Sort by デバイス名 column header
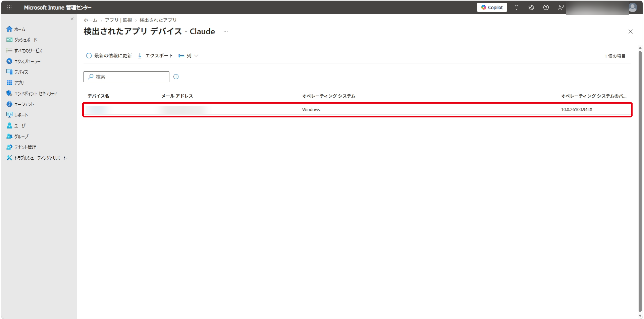The height and width of the screenshot is (319, 644). tap(98, 96)
